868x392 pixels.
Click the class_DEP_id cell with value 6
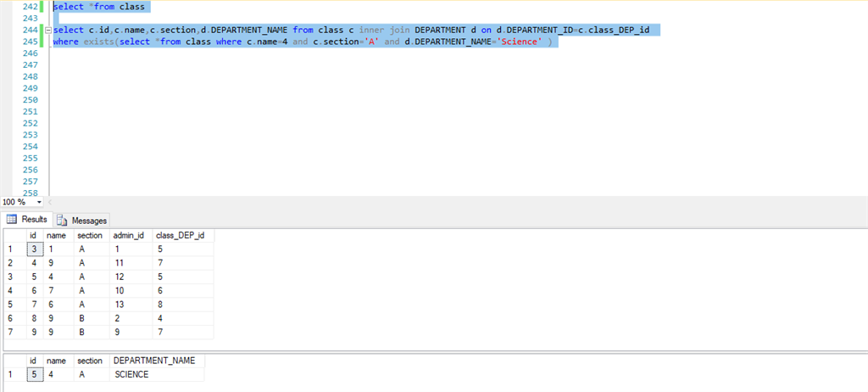coord(183,291)
